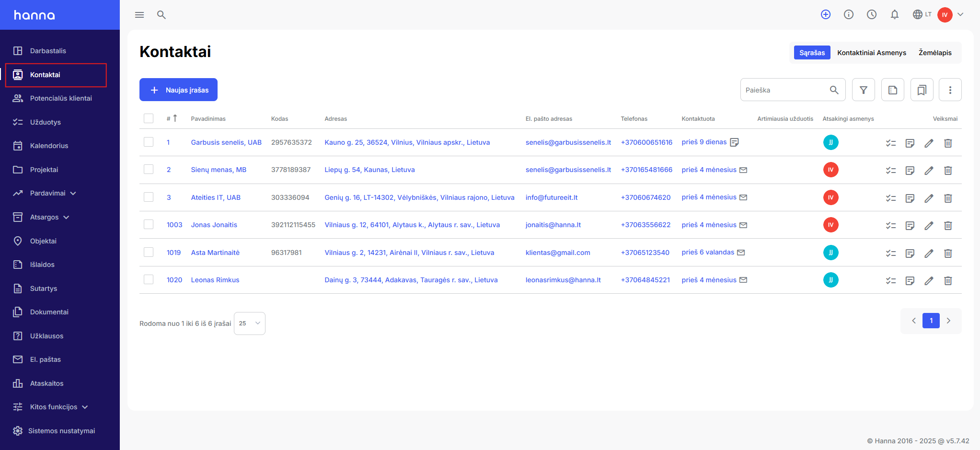This screenshot has width=980, height=450.
Task: Add a note to Sienų menas, MB
Action: (x=910, y=170)
